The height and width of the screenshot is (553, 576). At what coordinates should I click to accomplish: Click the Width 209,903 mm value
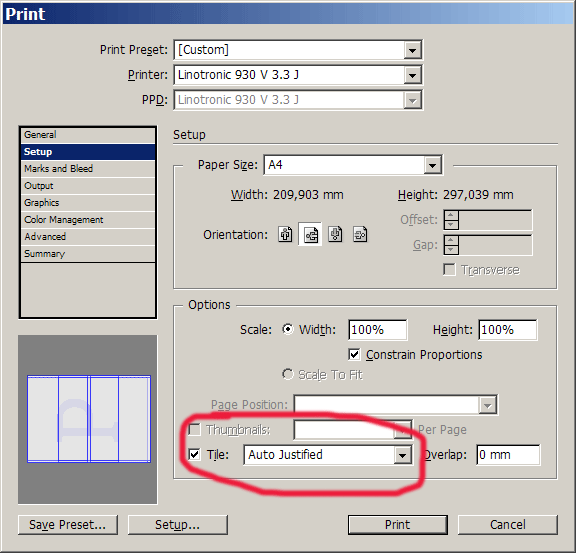[x=308, y=195]
